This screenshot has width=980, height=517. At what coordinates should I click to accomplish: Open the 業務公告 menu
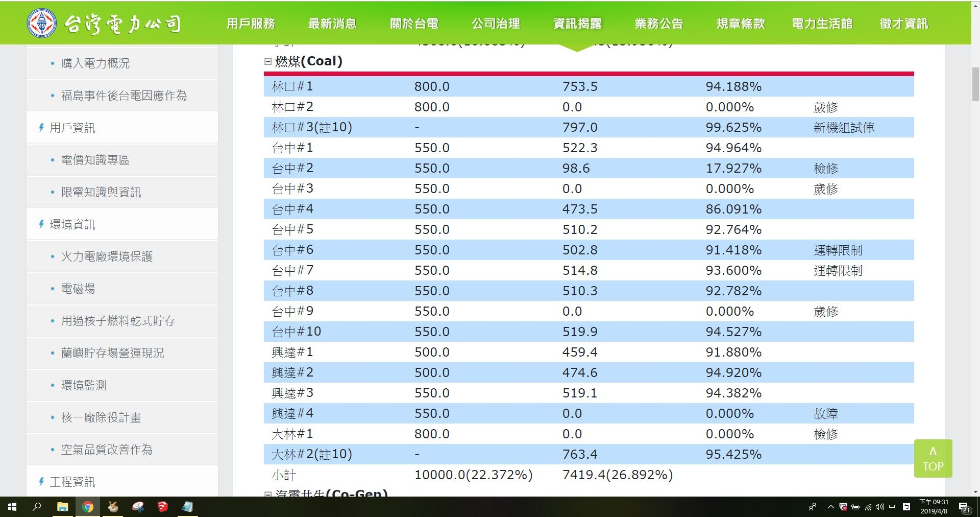pos(659,24)
